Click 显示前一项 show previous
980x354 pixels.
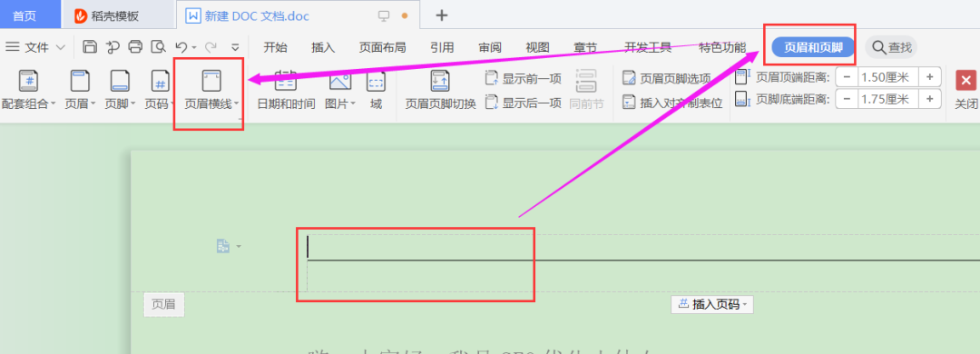click(x=524, y=79)
